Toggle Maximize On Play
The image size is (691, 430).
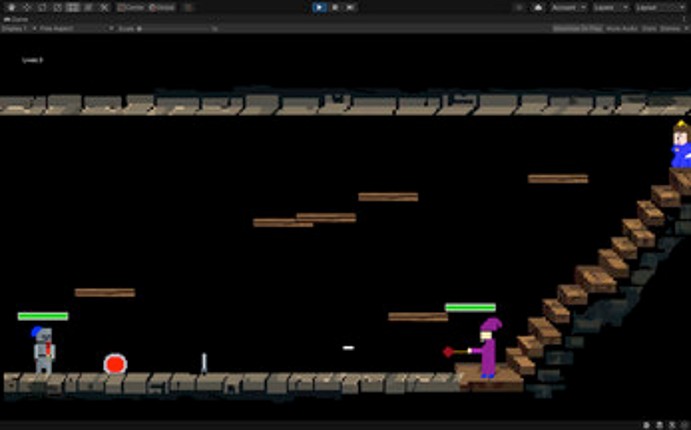tap(577, 29)
